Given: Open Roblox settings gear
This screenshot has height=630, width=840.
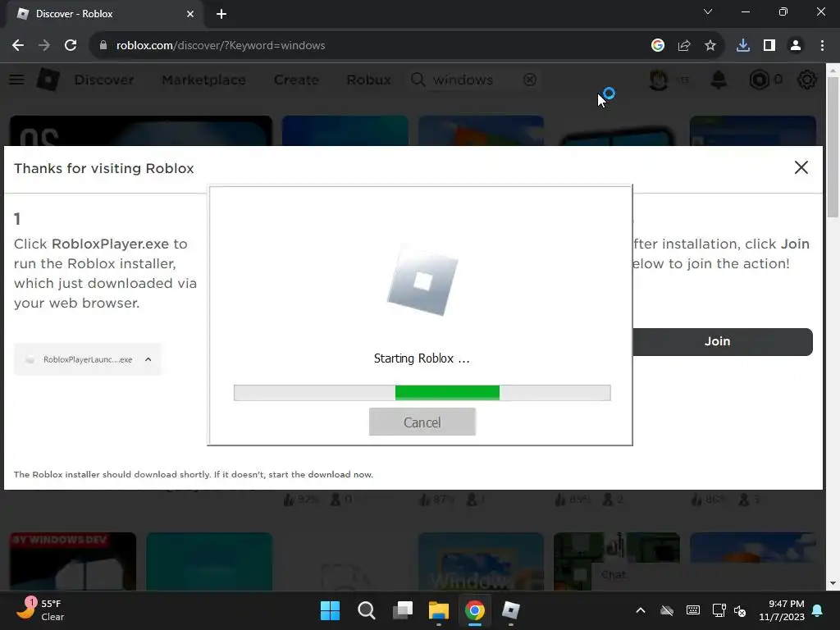Looking at the screenshot, I should click(807, 80).
